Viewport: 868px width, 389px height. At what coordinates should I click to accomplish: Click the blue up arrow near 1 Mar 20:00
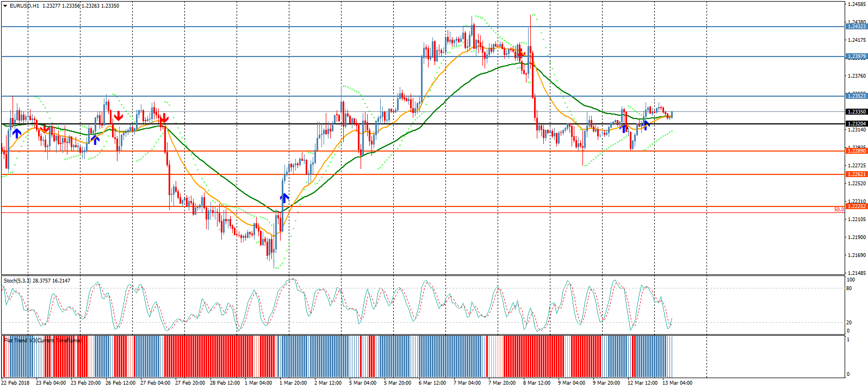(x=284, y=198)
